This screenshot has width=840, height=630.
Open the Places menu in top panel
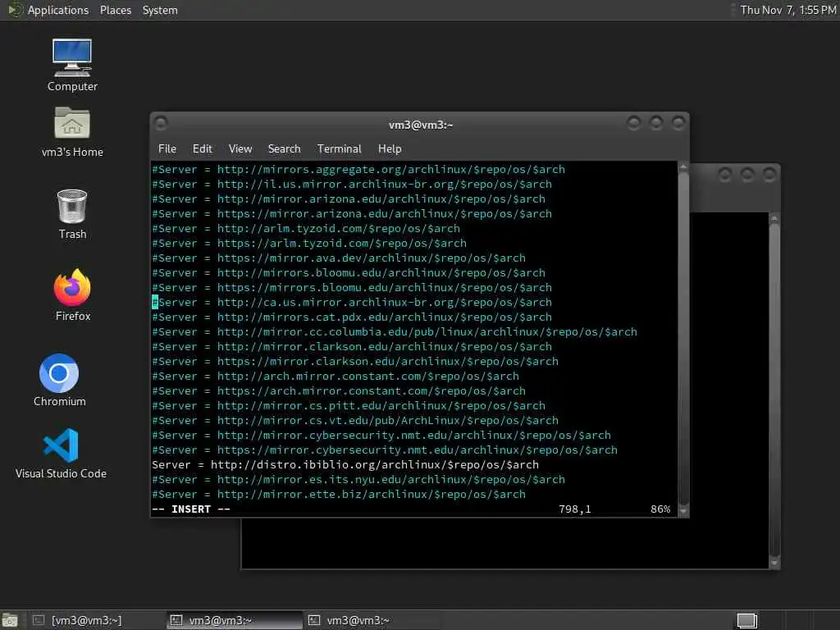point(115,10)
